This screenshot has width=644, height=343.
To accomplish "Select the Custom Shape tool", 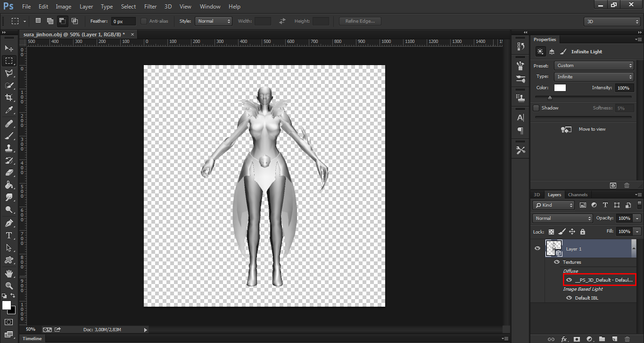I will tap(9, 259).
